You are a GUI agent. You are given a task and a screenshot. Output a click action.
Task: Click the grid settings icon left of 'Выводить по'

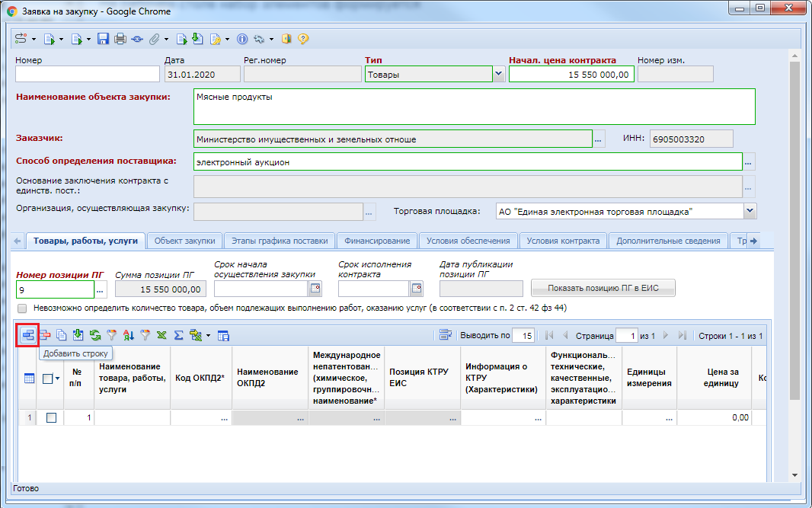pos(446,335)
